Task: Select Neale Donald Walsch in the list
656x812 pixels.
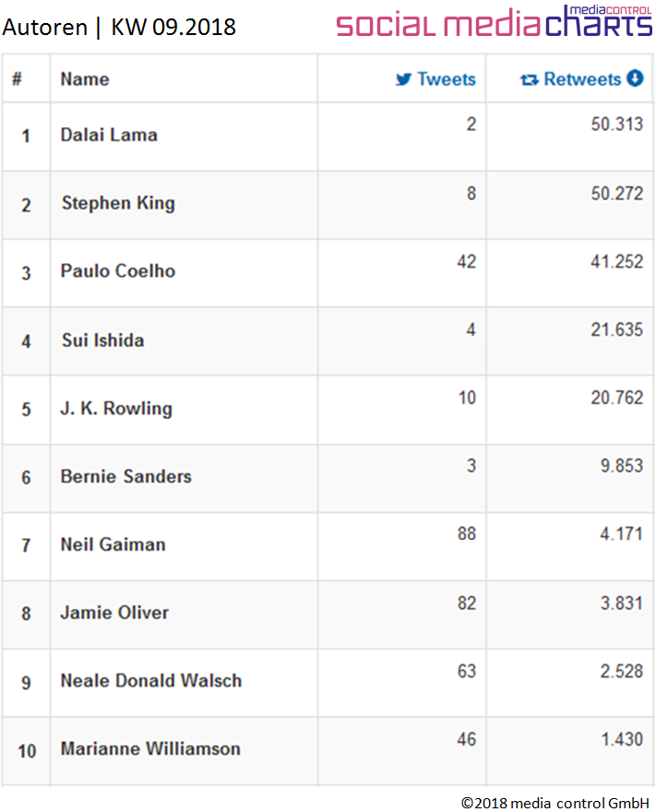Action: pos(151,680)
